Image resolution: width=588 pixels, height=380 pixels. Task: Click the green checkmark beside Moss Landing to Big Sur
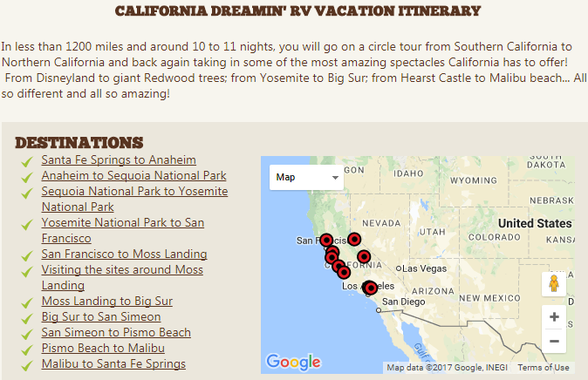(x=27, y=302)
